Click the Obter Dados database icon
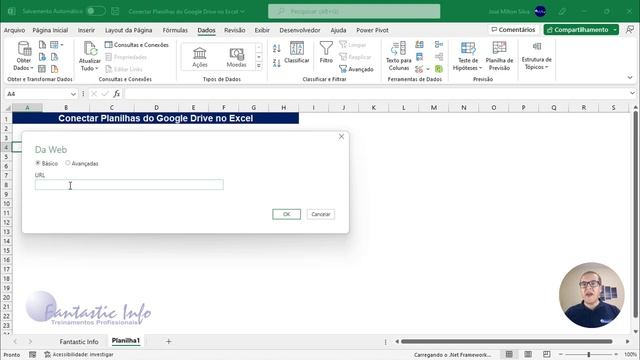This screenshot has height=360, width=640. tap(24, 49)
